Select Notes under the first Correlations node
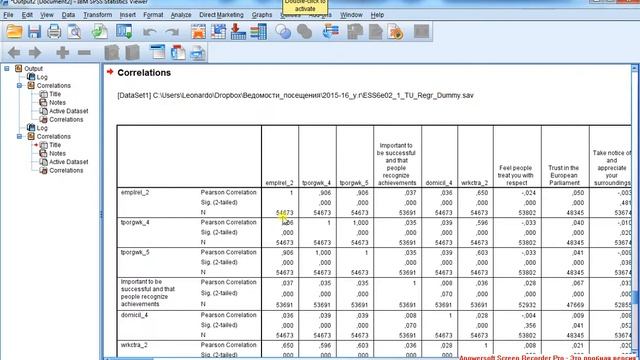The image size is (640, 360). (57, 103)
